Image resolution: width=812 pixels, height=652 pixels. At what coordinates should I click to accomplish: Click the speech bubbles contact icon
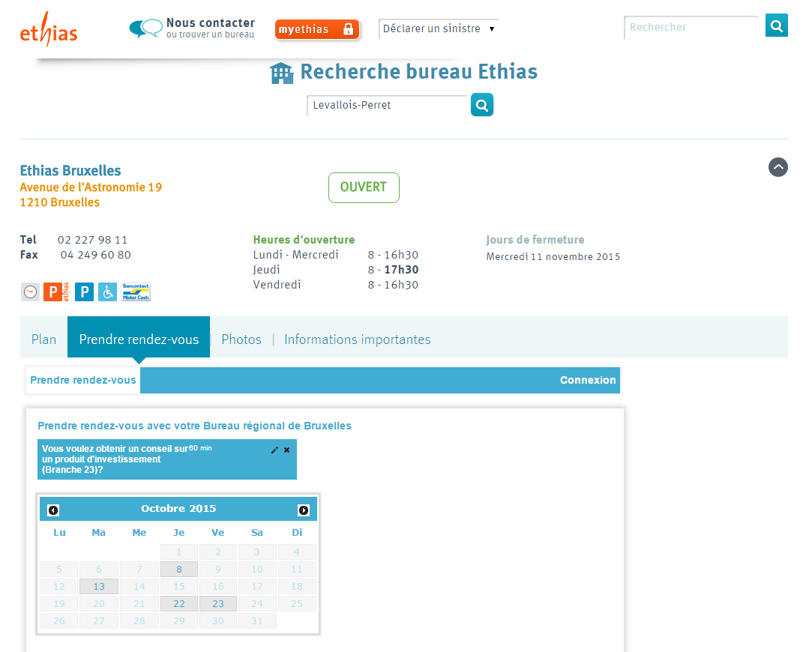(145, 28)
